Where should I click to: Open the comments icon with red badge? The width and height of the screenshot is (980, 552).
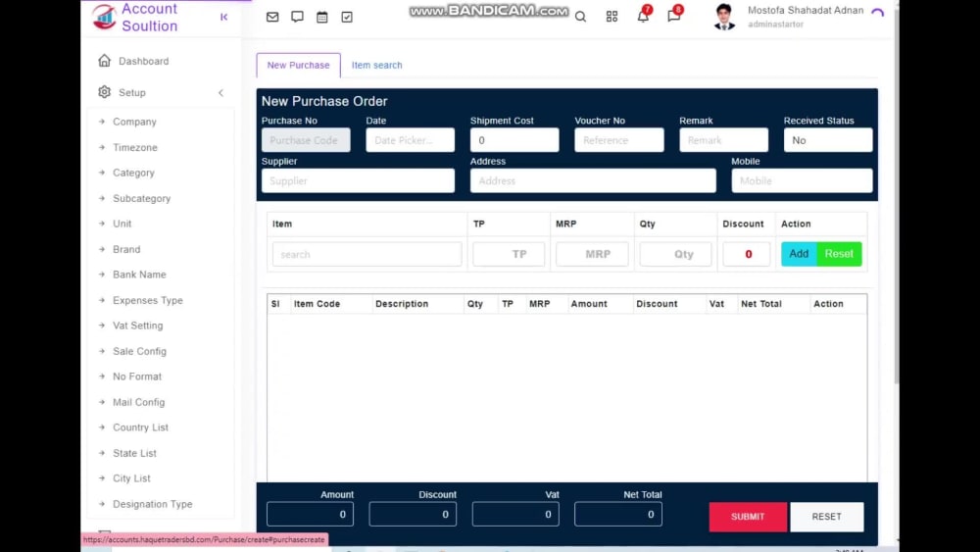pyautogui.click(x=674, y=16)
